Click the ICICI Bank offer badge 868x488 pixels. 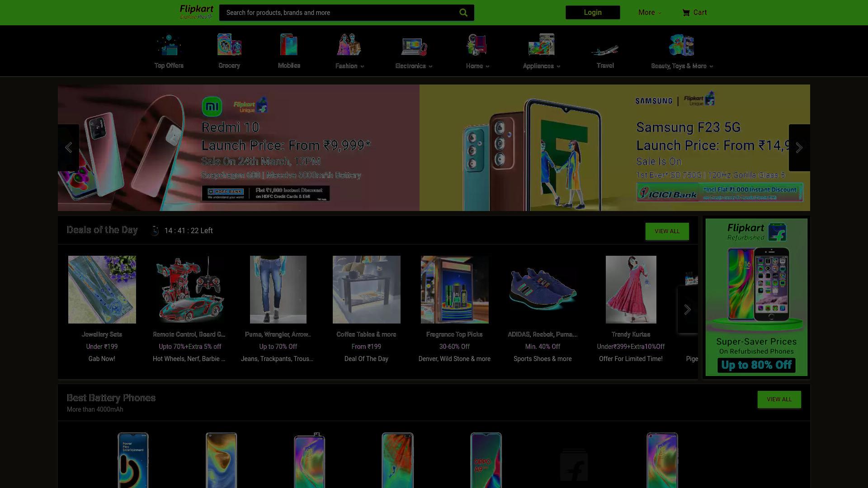pyautogui.click(x=720, y=192)
